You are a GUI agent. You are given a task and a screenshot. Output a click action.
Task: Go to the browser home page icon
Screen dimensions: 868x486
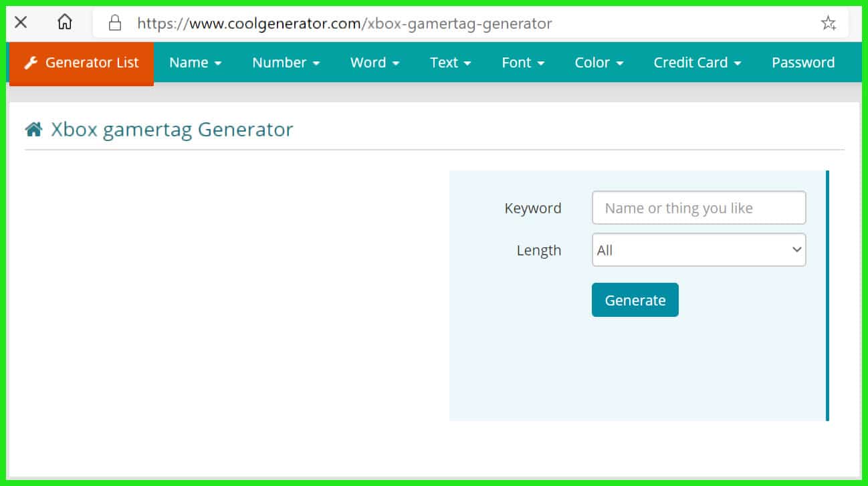point(65,23)
